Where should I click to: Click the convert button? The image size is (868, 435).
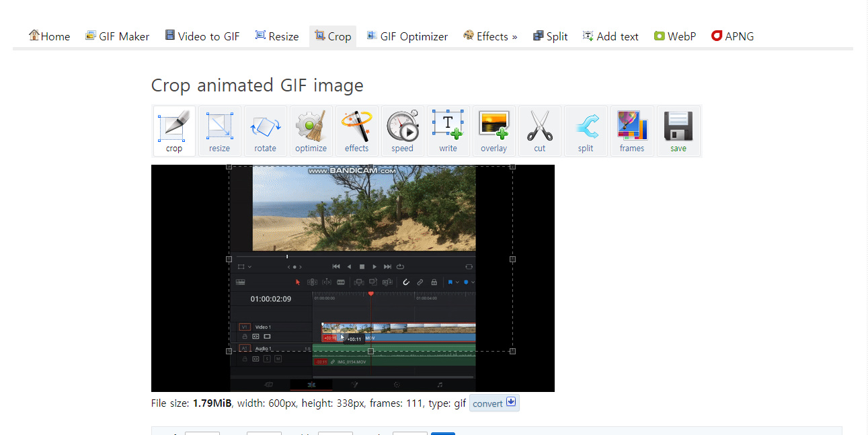point(487,403)
